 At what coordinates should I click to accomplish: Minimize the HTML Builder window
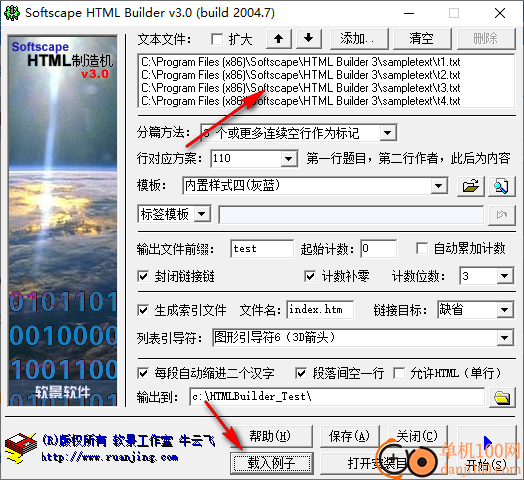409,13
